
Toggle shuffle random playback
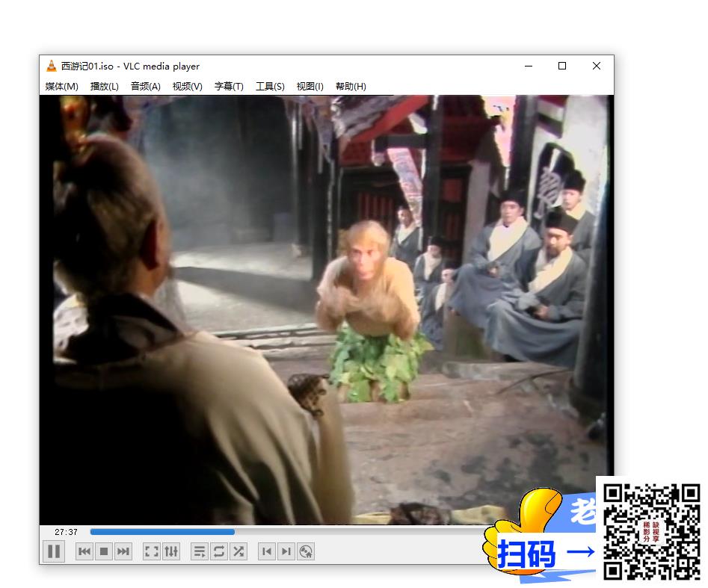(238, 551)
